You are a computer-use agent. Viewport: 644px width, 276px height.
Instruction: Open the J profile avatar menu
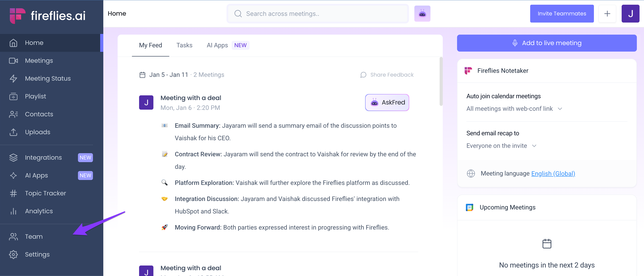point(630,13)
